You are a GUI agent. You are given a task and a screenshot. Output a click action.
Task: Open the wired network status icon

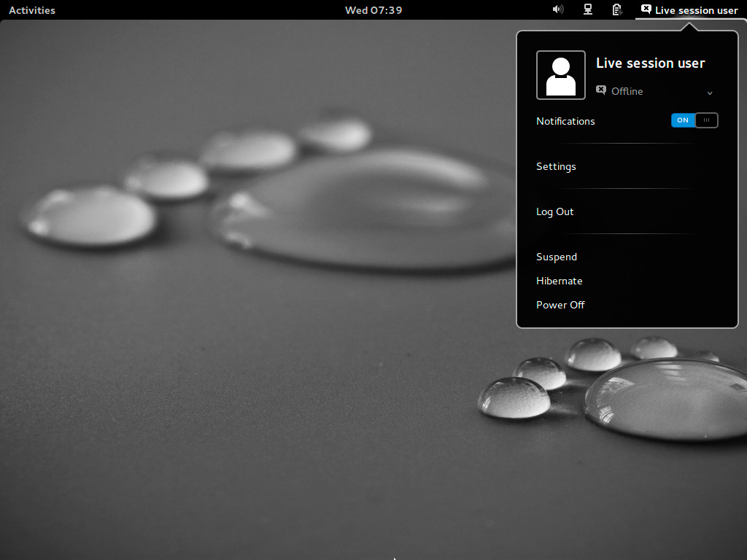pyautogui.click(x=587, y=9)
